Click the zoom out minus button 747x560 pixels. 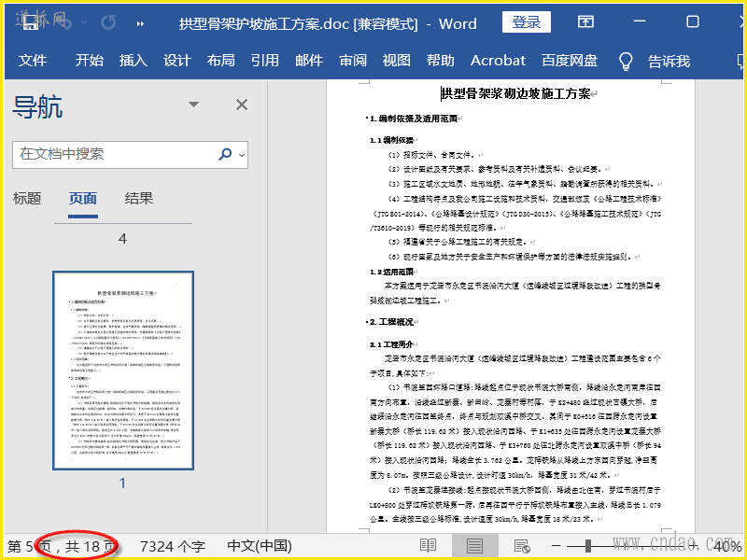tap(556, 545)
